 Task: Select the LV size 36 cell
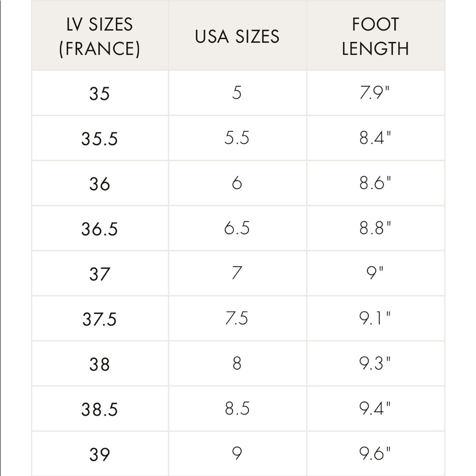tap(100, 183)
